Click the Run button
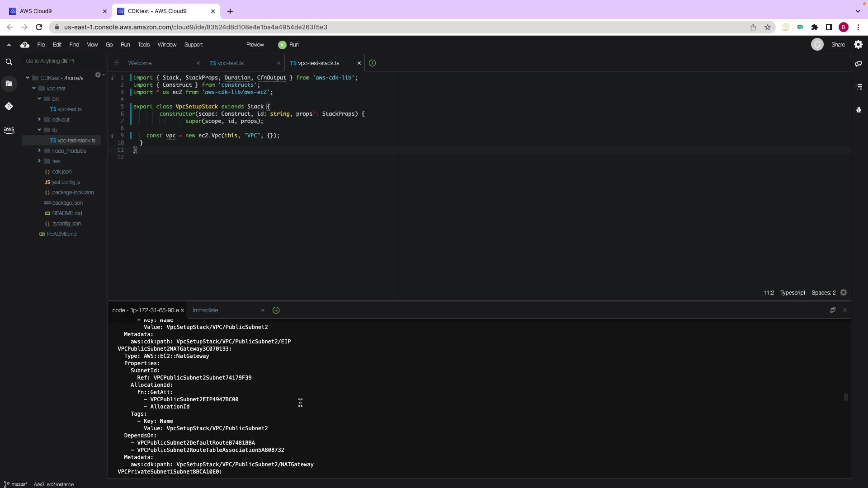The height and width of the screenshot is (488, 868). [289, 45]
